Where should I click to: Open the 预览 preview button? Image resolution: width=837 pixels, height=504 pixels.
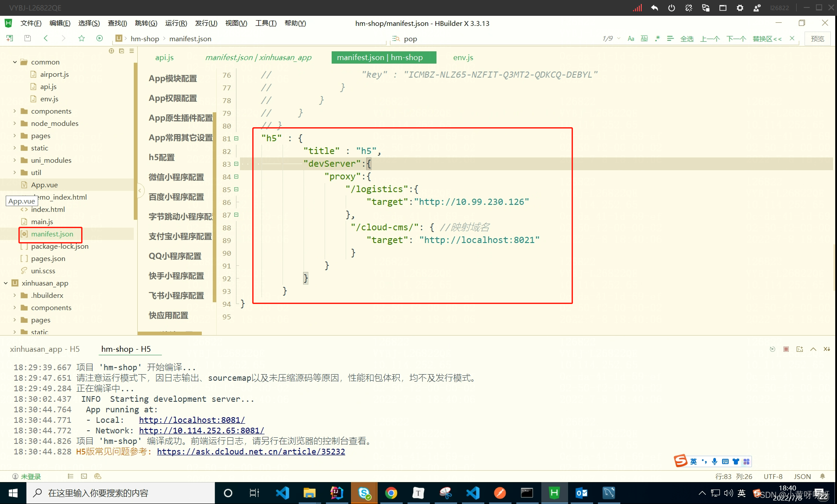pos(818,39)
